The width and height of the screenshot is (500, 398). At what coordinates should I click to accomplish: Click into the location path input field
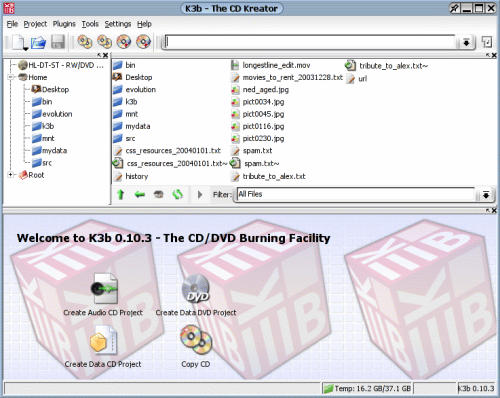[310, 42]
